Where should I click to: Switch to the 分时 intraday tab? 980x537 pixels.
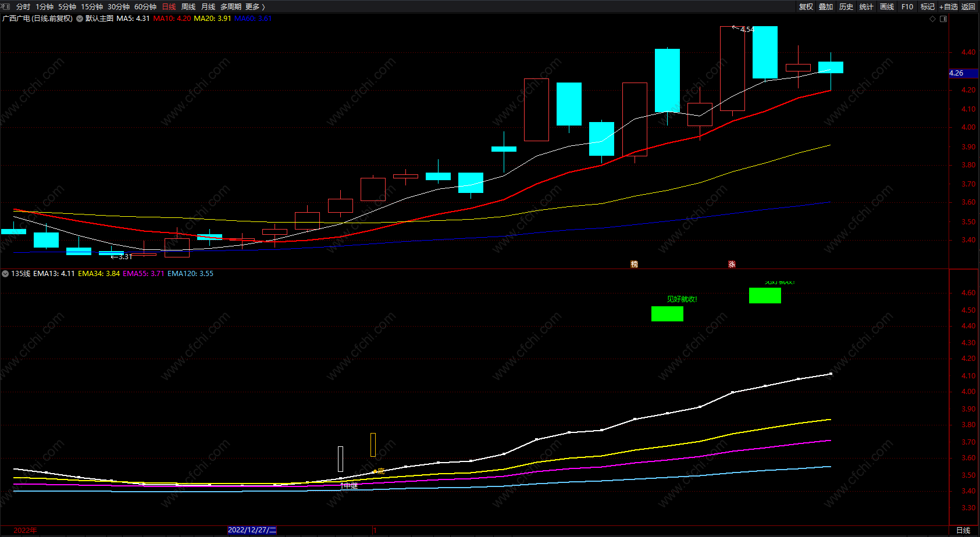[x=23, y=7]
